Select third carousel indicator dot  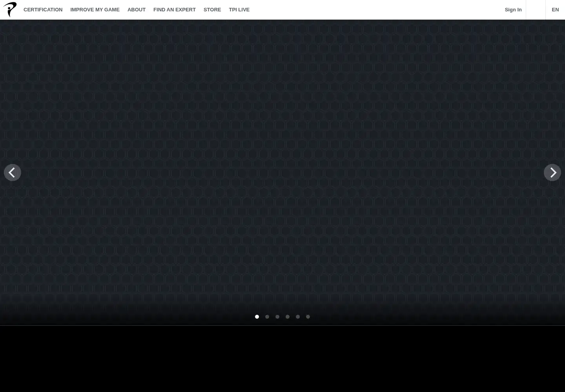(x=277, y=317)
